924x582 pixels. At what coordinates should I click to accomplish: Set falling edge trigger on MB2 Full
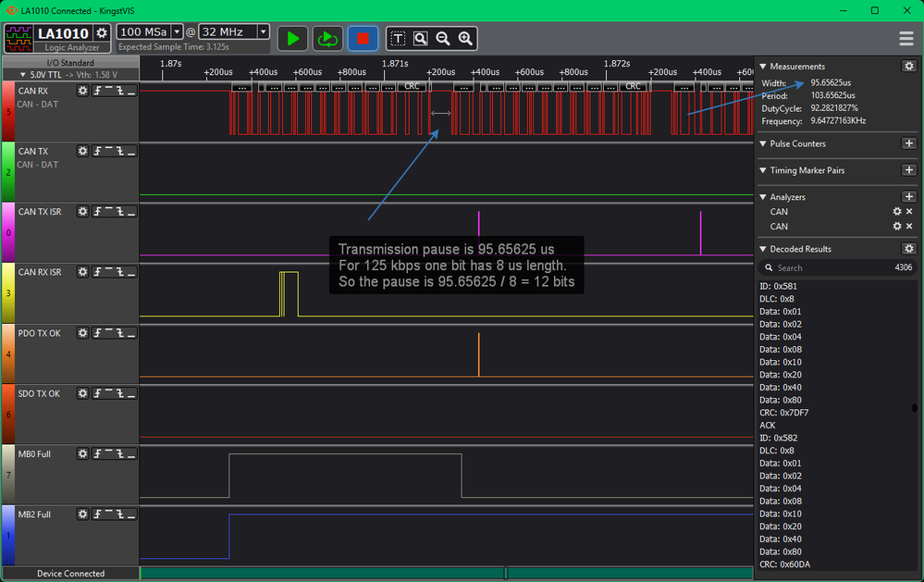[x=120, y=514]
